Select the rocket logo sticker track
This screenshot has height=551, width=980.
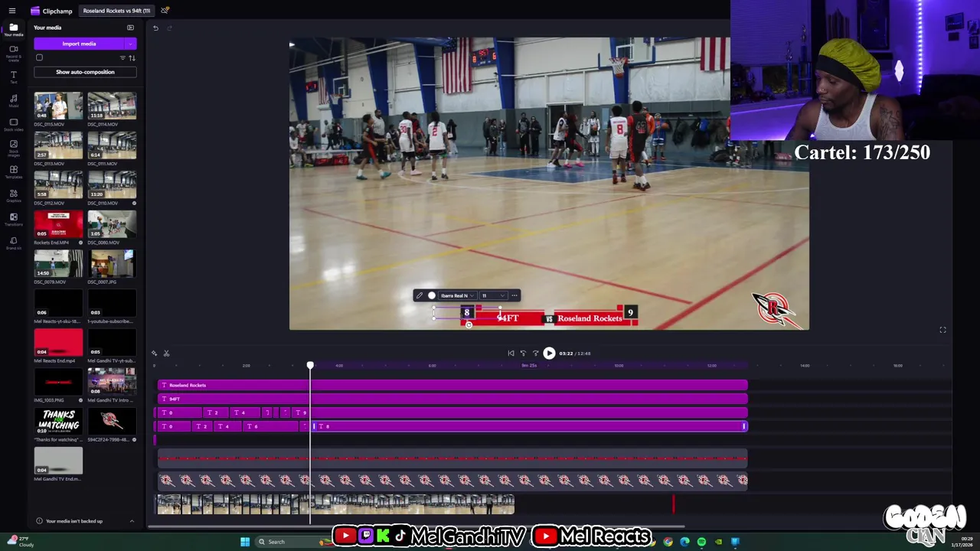452,480
